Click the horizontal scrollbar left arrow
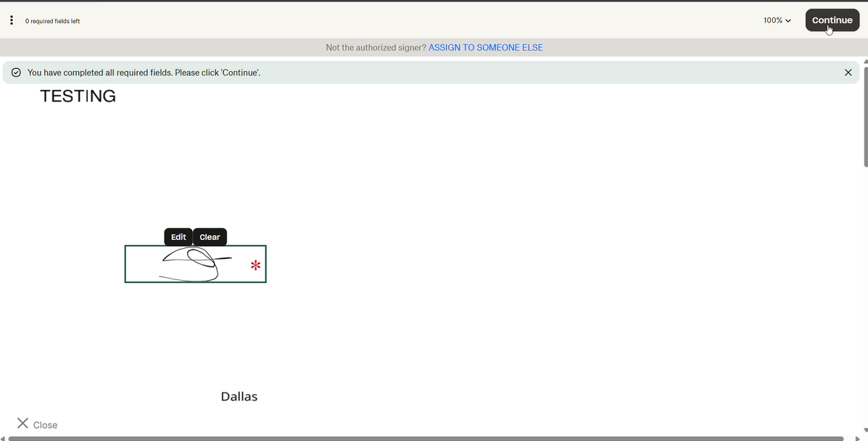 coord(4,438)
